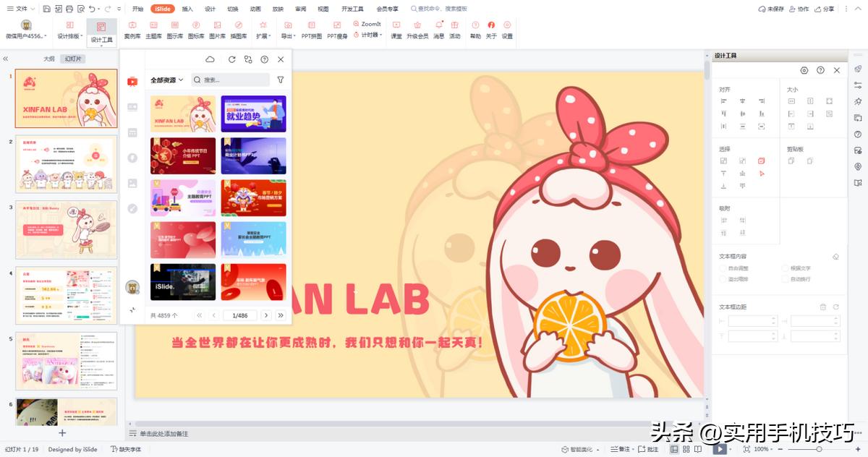Click the 分享 share button
Viewport: 868px width, 457px height.
(825, 9)
